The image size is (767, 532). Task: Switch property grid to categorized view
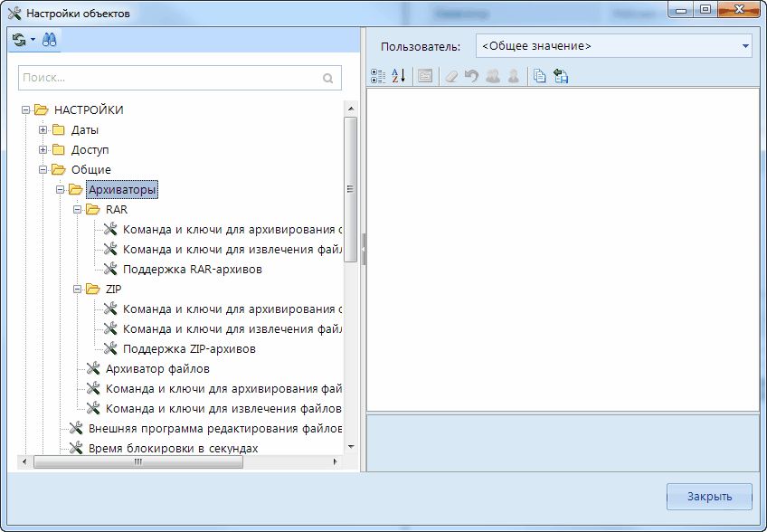pos(378,77)
